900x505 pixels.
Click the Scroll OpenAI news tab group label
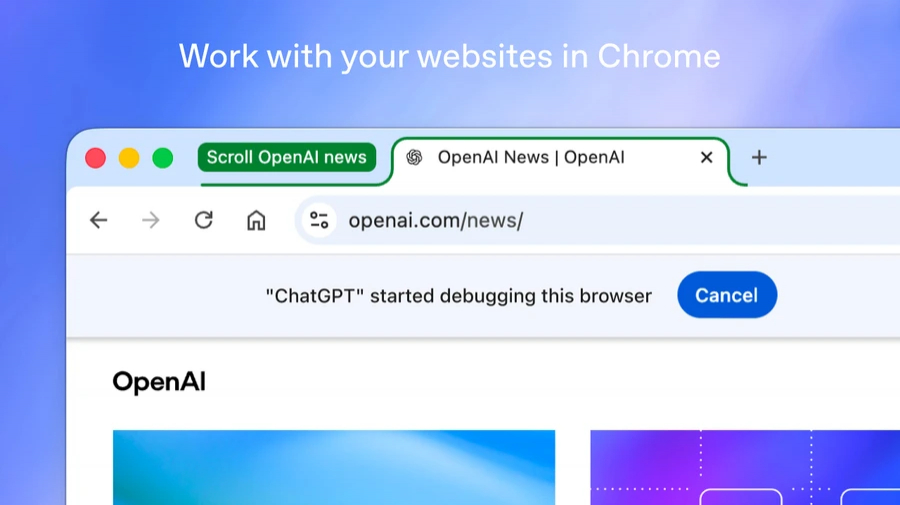pyautogui.click(x=286, y=157)
